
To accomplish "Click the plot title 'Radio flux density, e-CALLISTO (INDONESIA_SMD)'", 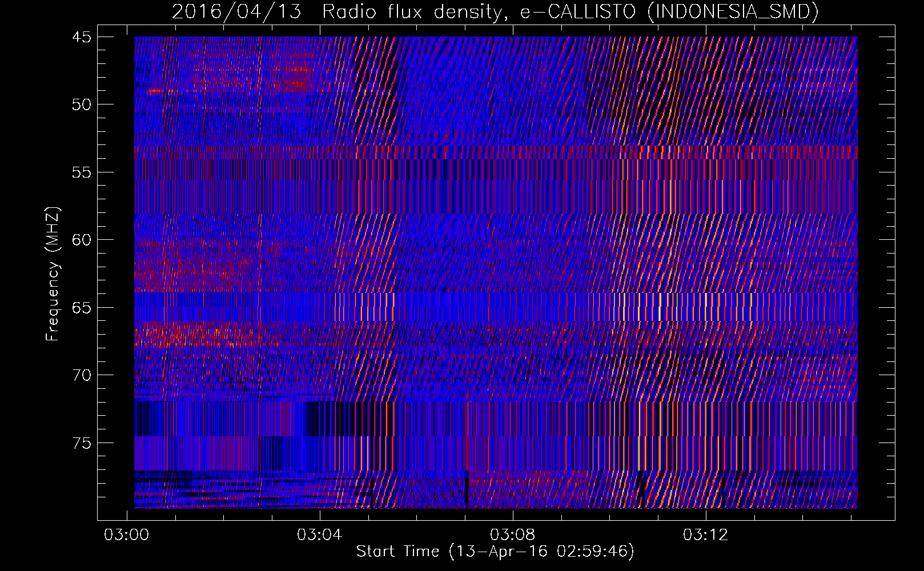I will point(571,11).
